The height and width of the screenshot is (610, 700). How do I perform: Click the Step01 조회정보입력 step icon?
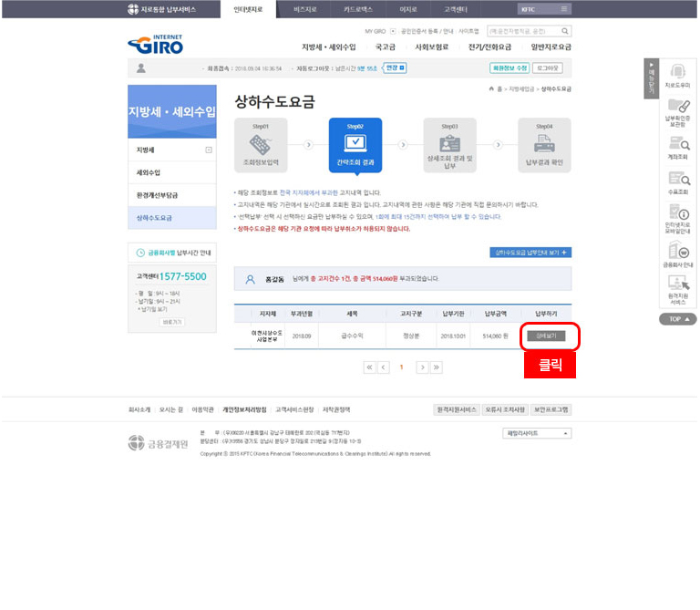pos(261,145)
